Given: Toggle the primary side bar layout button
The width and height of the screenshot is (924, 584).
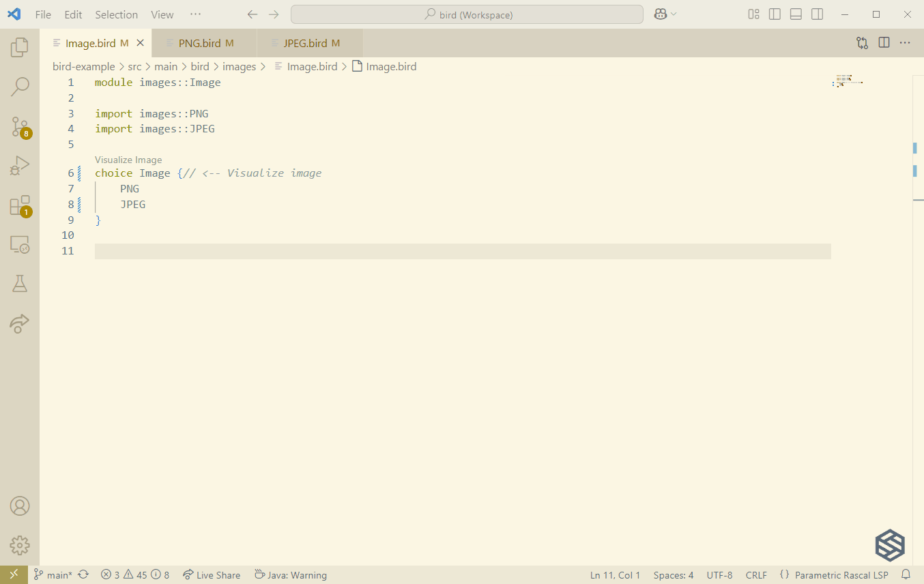Looking at the screenshot, I should [775, 14].
